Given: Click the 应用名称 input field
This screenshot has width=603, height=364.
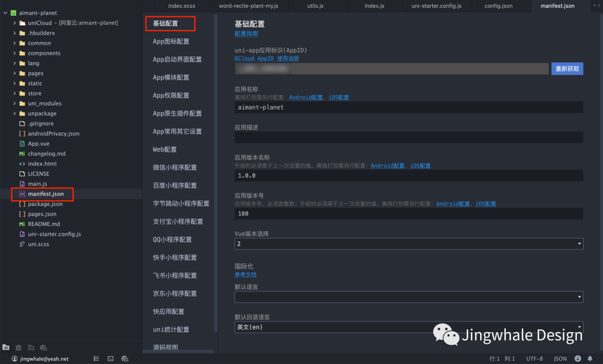Looking at the screenshot, I should coord(391,107).
